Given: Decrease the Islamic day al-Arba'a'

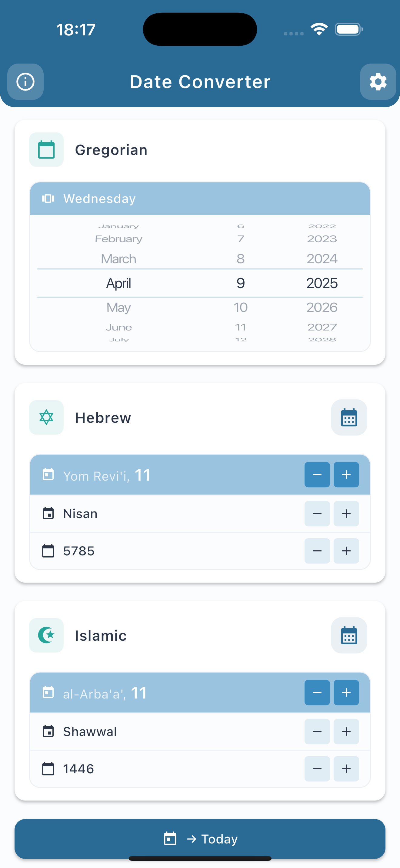Looking at the screenshot, I should pyautogui.click(x=317, y=693).
